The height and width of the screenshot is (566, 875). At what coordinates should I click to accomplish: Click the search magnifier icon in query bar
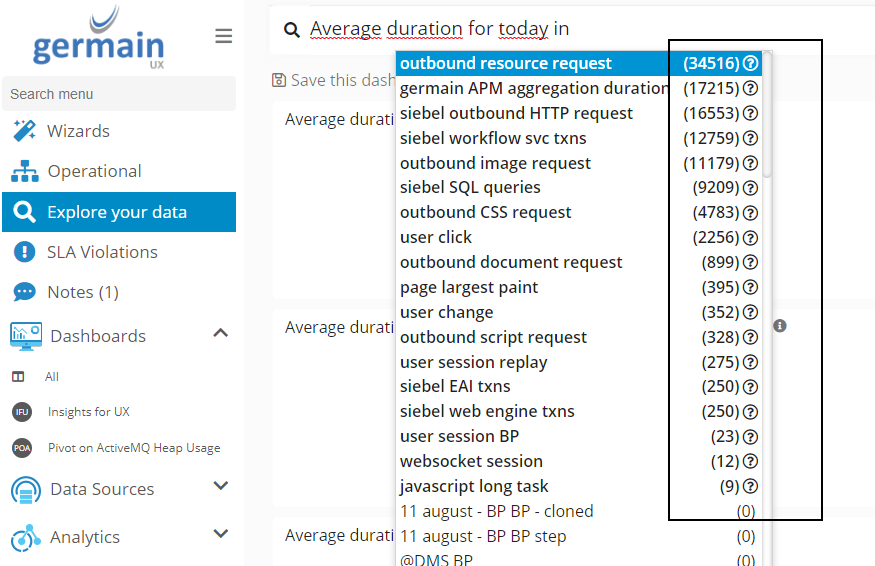point(292,30)
